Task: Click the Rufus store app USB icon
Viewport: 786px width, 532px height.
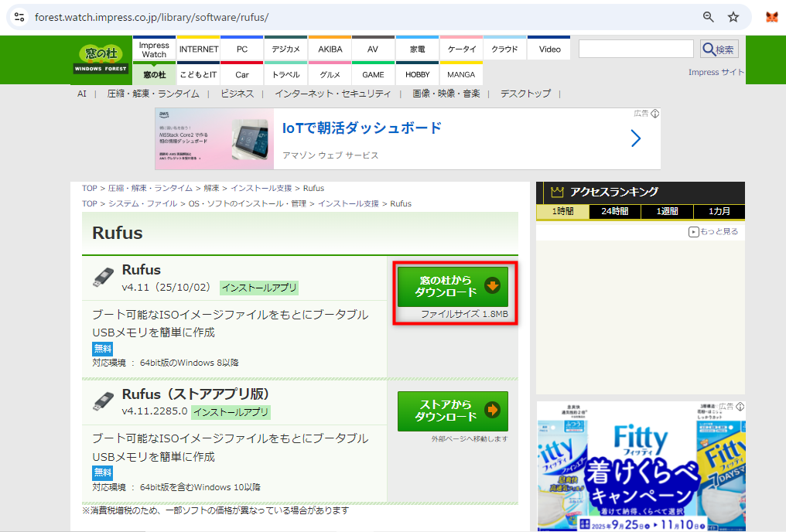Action: pyautogui.click(x=104, y=400)
